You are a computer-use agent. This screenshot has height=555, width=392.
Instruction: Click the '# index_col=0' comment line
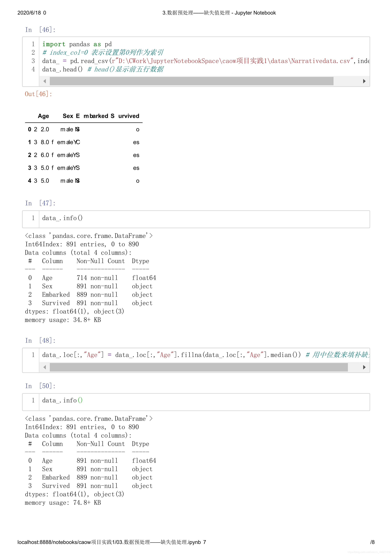(x=103, y=53)
